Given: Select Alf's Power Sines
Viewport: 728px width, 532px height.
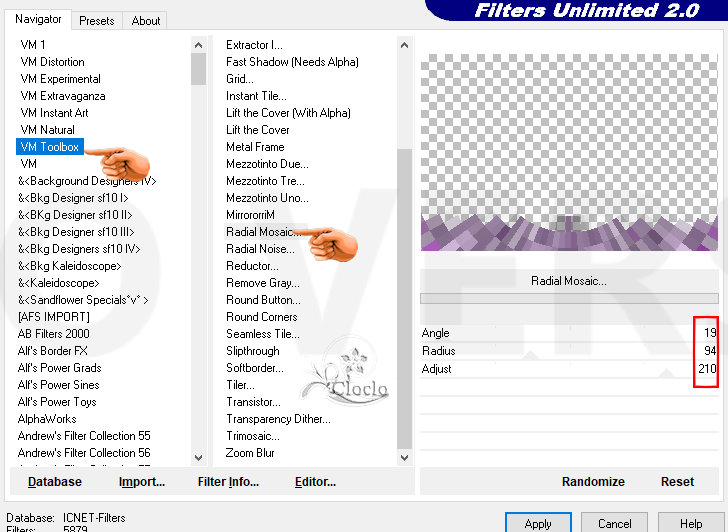Looking at the screenshot, I should coord(58,385).
